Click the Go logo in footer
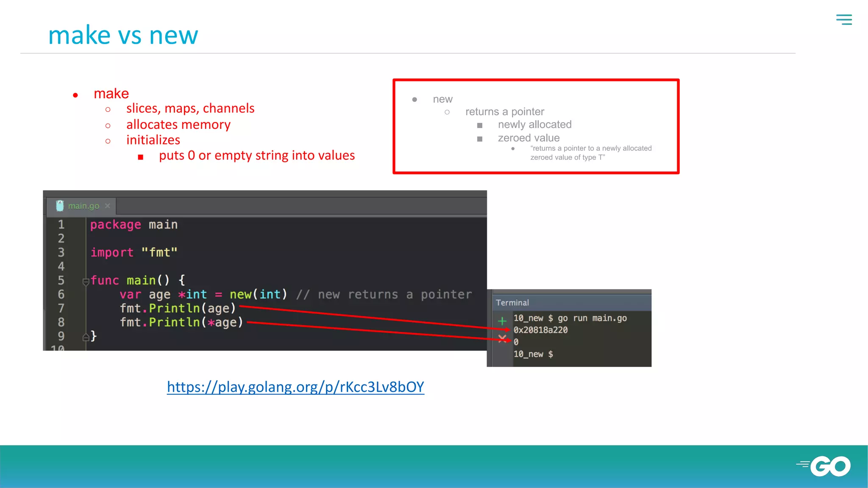This screenshot has height=488, width=868. [823, 466]
